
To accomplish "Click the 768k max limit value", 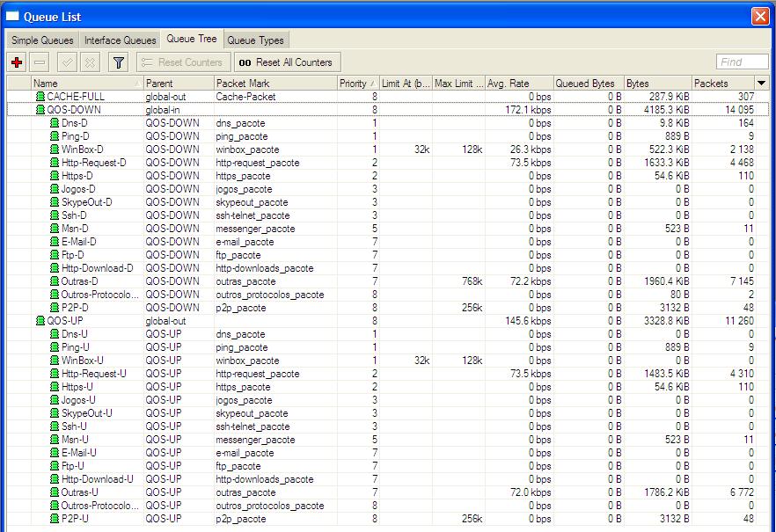I will [x=472, y=281].
